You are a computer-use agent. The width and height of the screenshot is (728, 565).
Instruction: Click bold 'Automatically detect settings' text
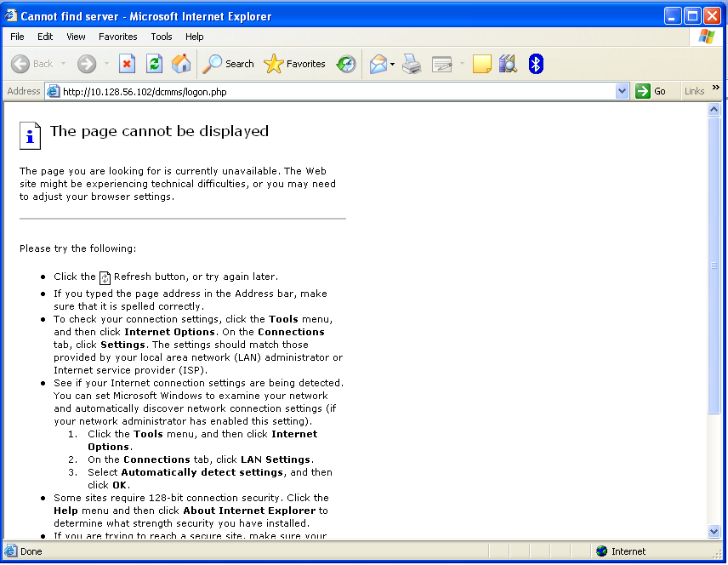[x=202, y=472]
